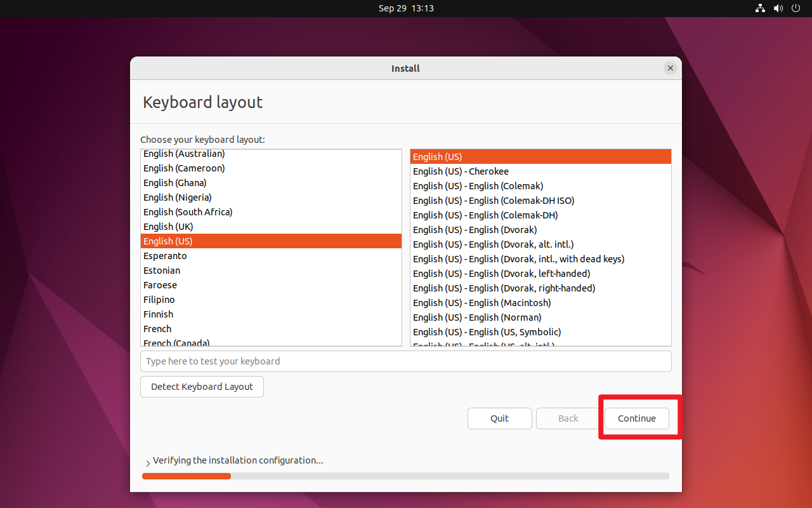Select Esperanto layout
The image size is (812, 508).
pyautogui.click(x=271, y=256)
